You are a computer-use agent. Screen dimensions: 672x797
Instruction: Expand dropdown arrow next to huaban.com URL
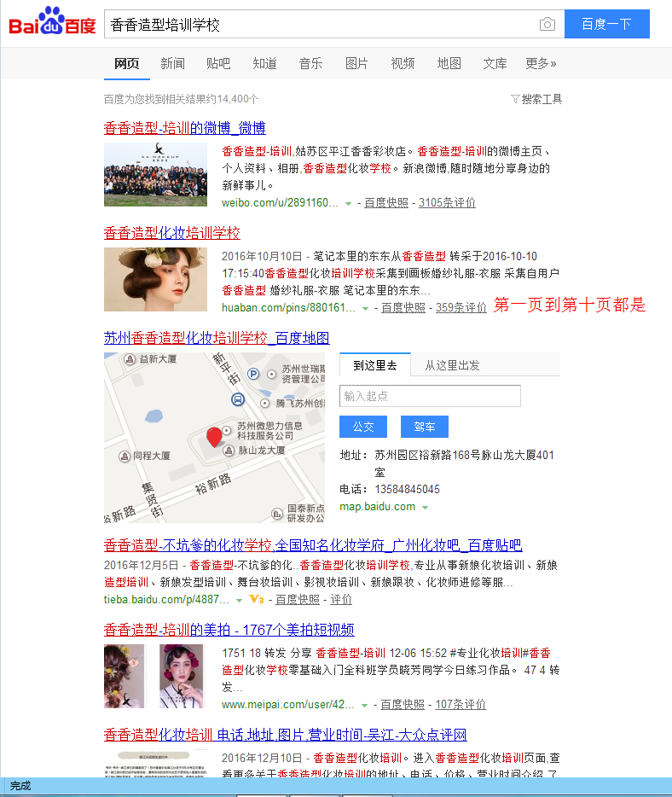pos(365,309)
